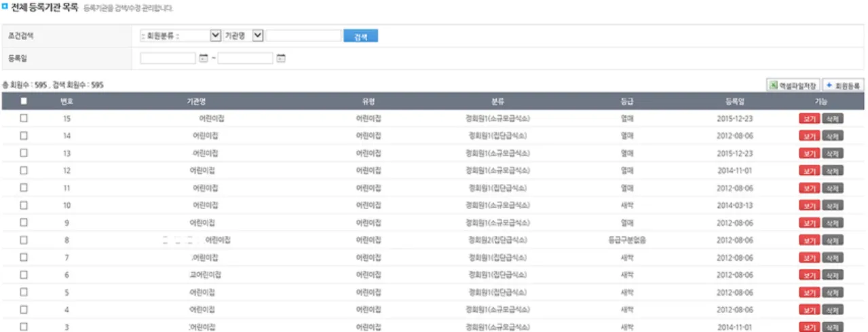
Task: Check the checkbox for row number 8
Action: [24, 240]
